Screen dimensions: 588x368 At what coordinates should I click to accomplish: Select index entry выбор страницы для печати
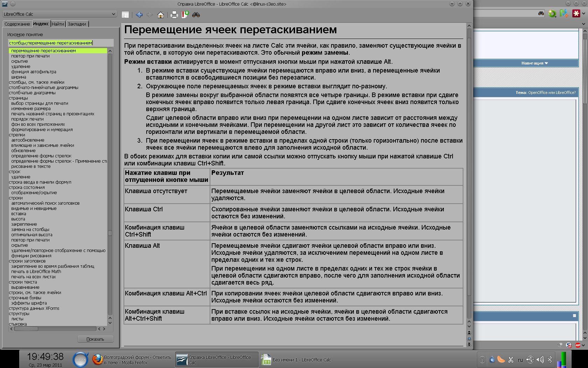[x=40, y=103]
